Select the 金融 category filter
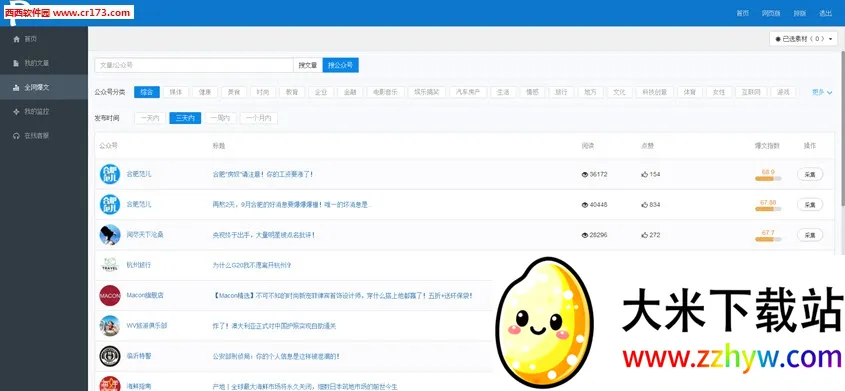845x391 pixels. (350, 92)
